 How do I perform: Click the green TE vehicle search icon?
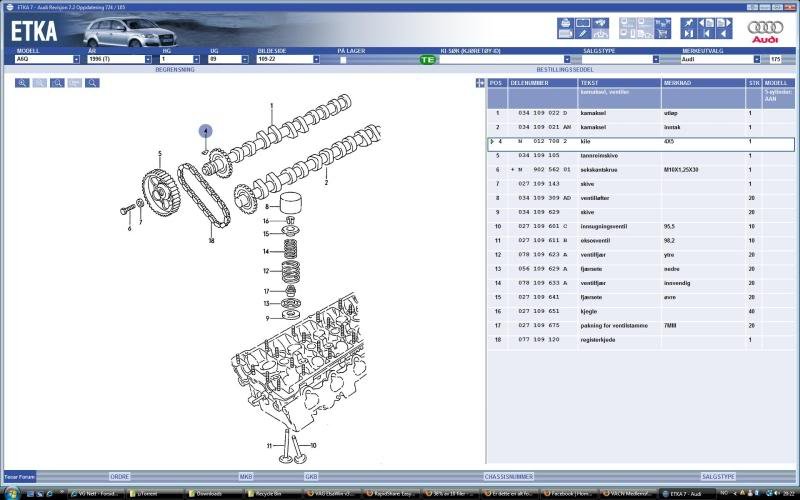click(x=427, y=60)
